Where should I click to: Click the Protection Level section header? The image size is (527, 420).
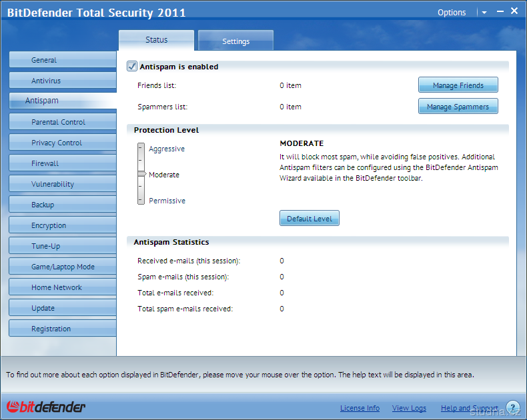(166, 130)
